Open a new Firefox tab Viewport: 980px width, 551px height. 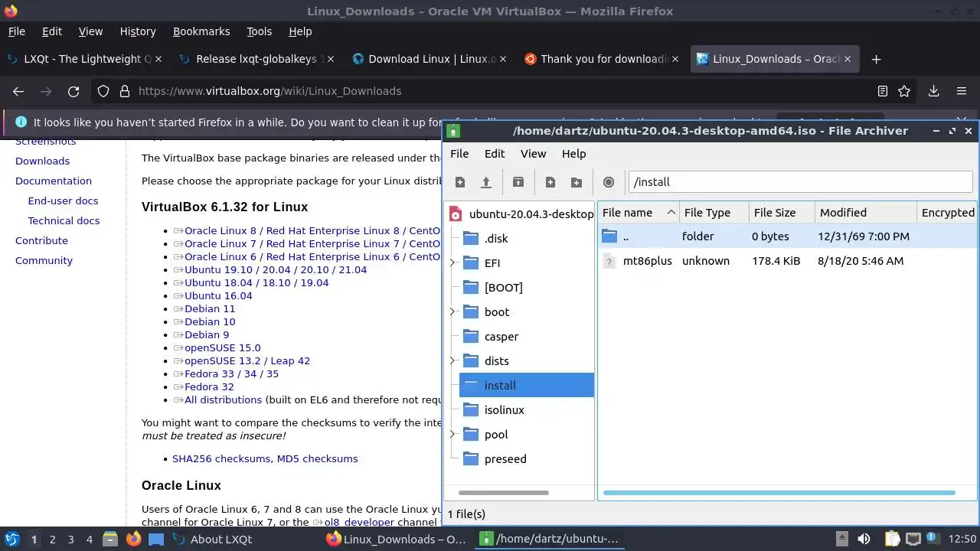[x=877, y=59]
